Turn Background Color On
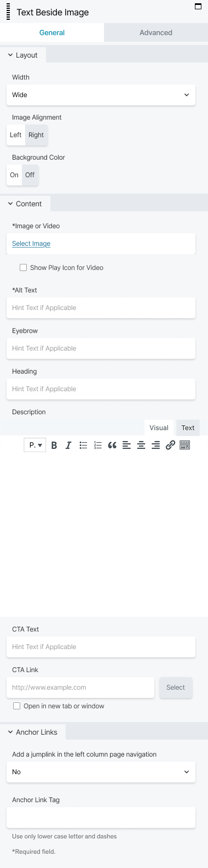Viewport: 208px width, 868px height. [14, 175]
